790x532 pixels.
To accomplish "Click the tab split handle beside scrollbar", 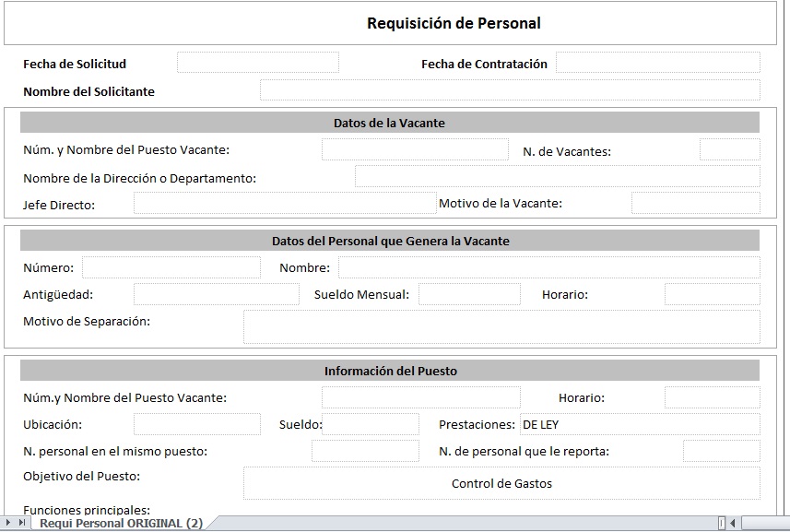I will click(x=722, y=523).
